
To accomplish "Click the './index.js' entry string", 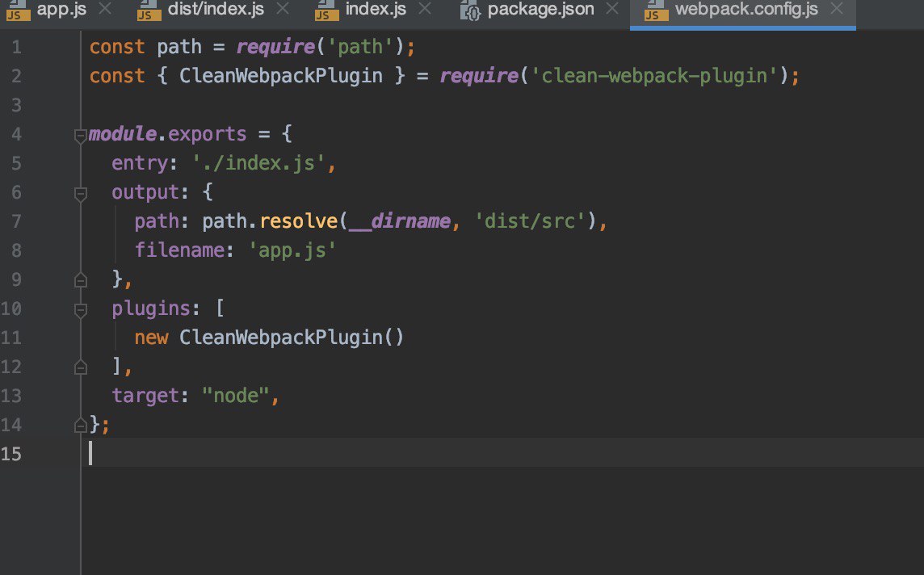I will 258,162.
